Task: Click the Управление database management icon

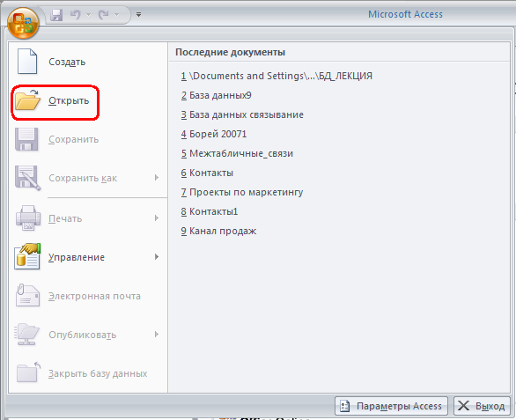Action: (27, 256)
